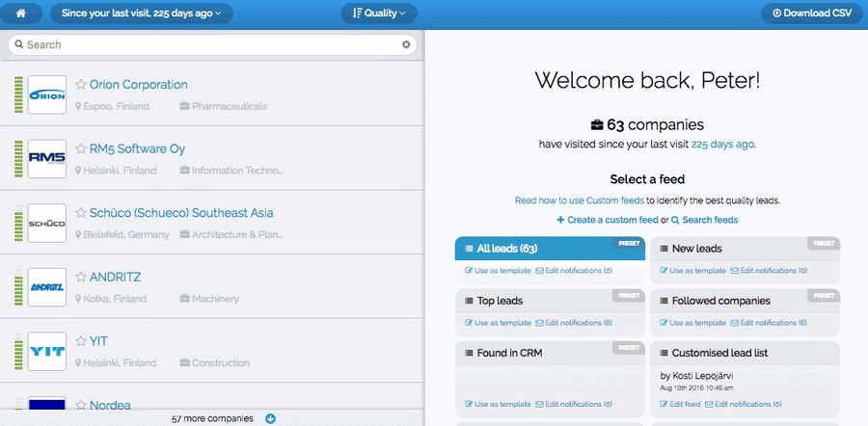This screenshot has height=426, width=868.
Task: Open Schüco (Schueco) Southeast Asia entry
Action: coord(181,213)
